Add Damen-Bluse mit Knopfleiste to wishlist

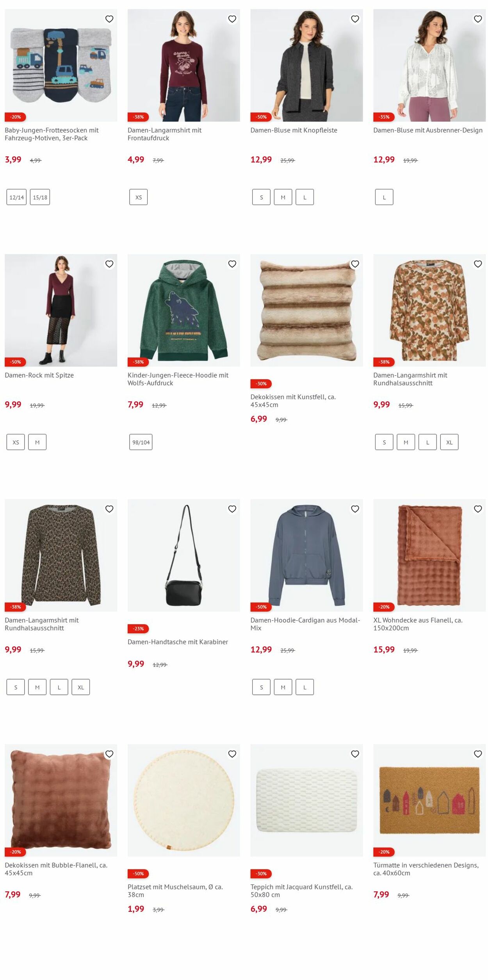pyautogui.click(x=355, y=19)
